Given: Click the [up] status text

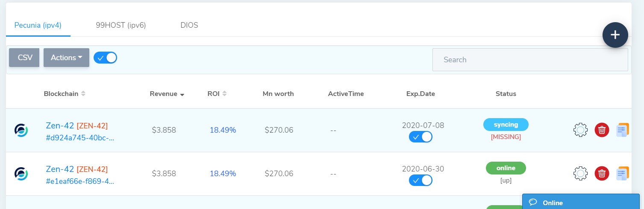Looking at the screenshot, I should [506, 180].
